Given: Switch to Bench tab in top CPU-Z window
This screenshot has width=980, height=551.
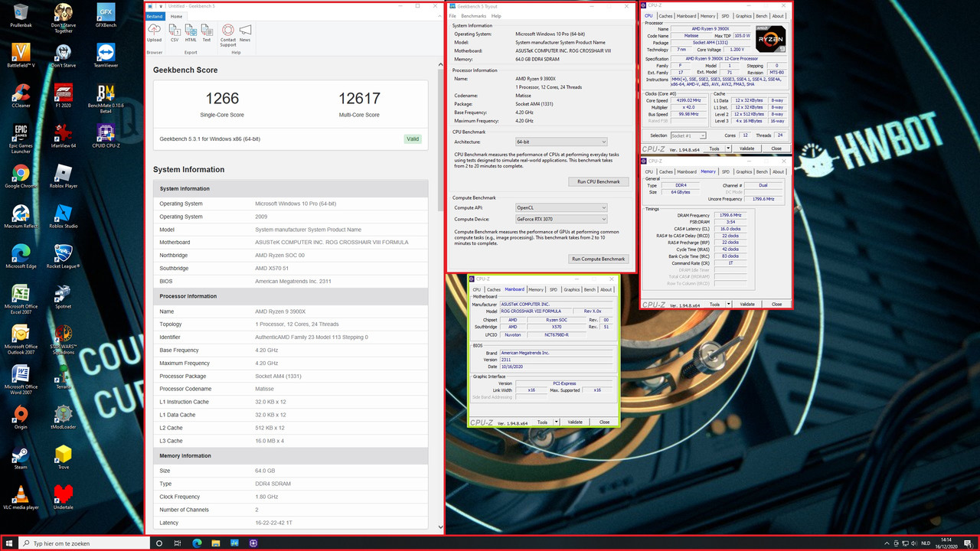Looking at the screenshot, I should pos(761,16).
